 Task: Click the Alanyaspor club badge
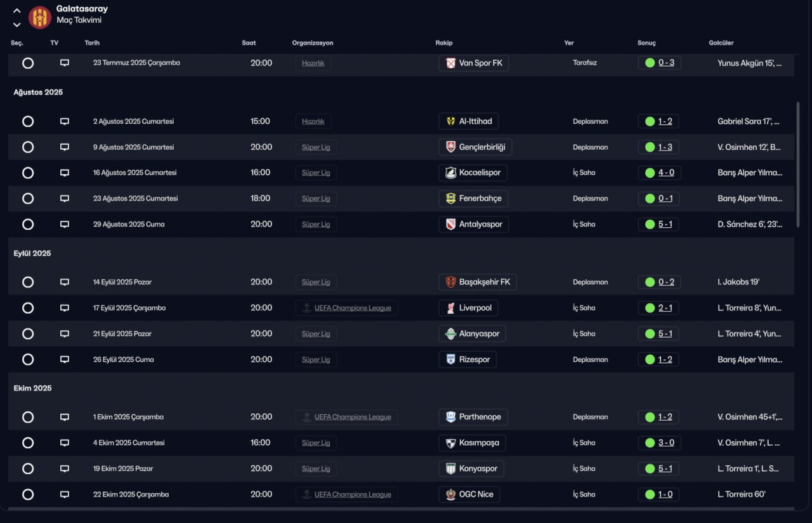pos(450,334)
